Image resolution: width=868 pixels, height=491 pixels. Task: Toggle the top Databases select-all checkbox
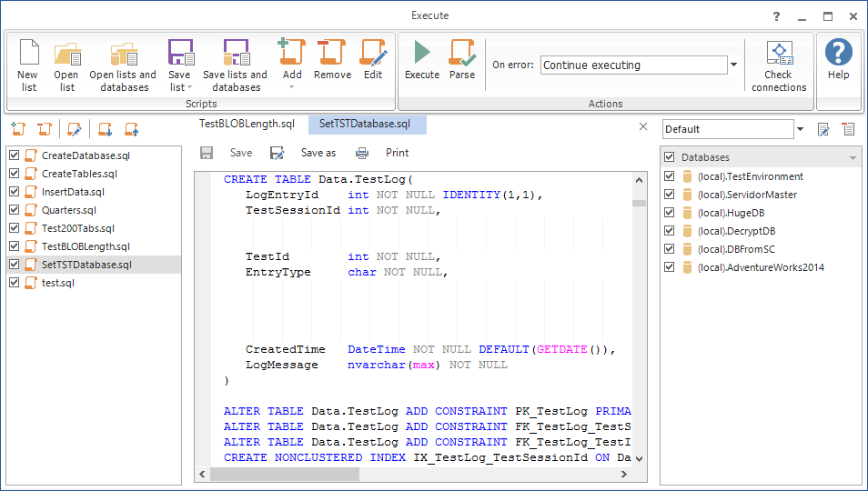click(670, 157)
